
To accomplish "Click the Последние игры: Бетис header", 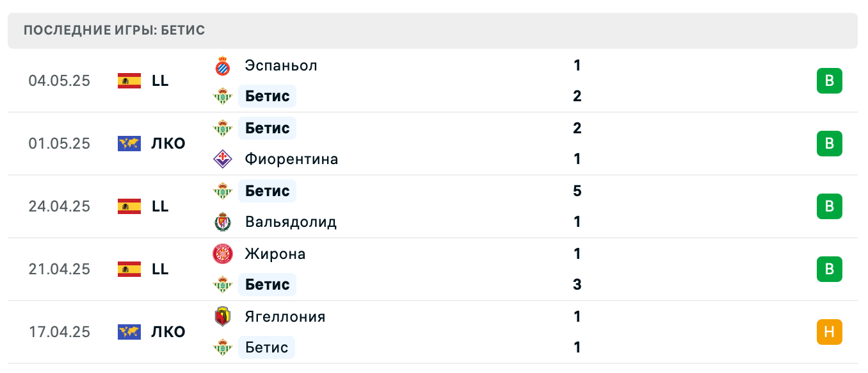I will click(x=114, y=31).
